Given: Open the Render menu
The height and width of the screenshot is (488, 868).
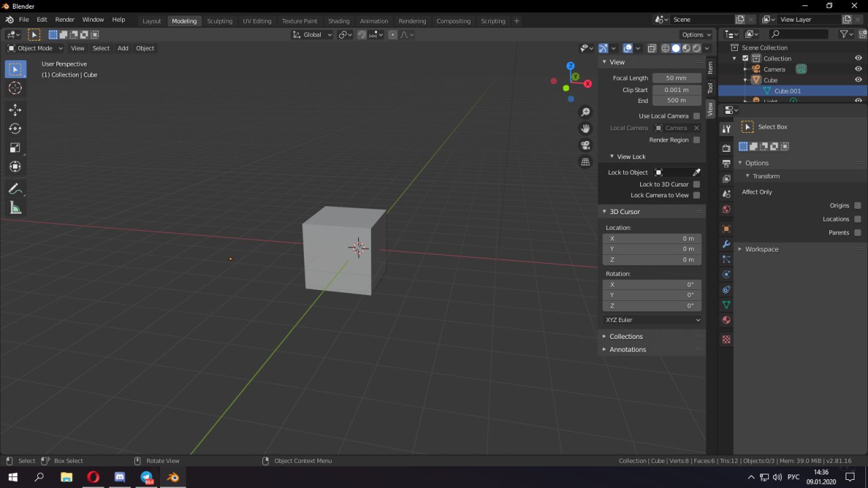Looking at the screenshot, I should click(x=64, y=20).
